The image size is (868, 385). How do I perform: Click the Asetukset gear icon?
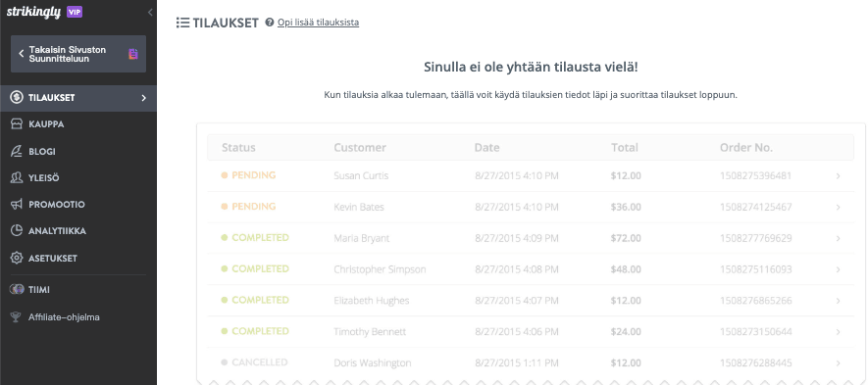coord(17,258)
